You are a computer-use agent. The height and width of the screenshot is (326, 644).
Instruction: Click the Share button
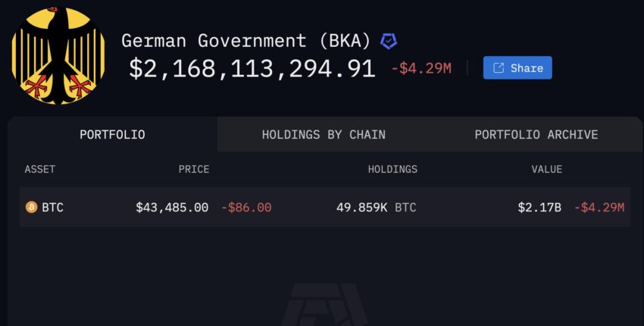[517, 67]
